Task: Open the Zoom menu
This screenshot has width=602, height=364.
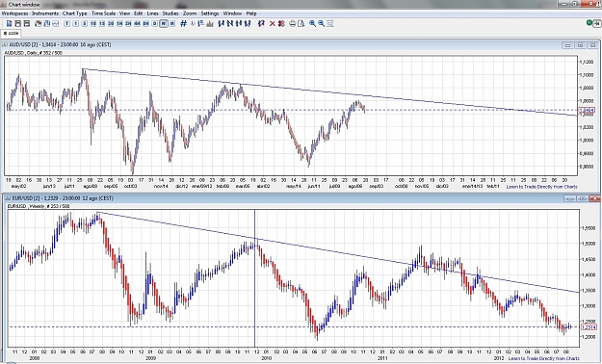Action: (x=190, y=13)
